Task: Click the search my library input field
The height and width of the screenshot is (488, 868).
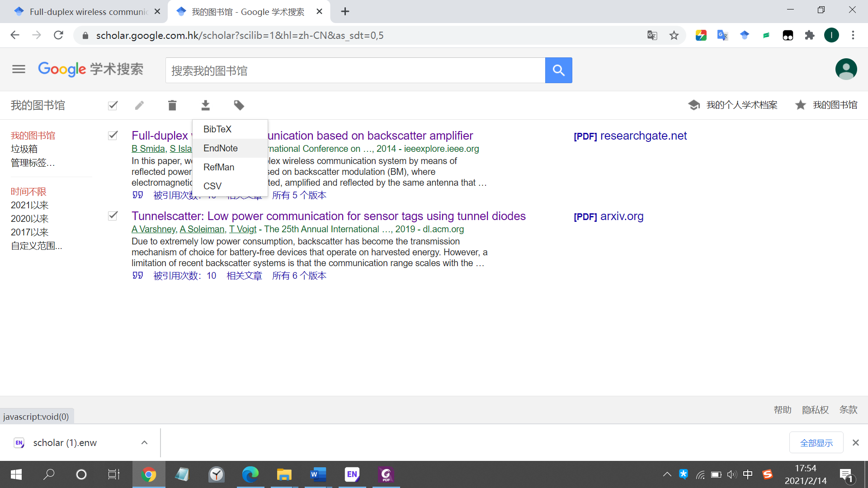Action: tap(355, 70)
